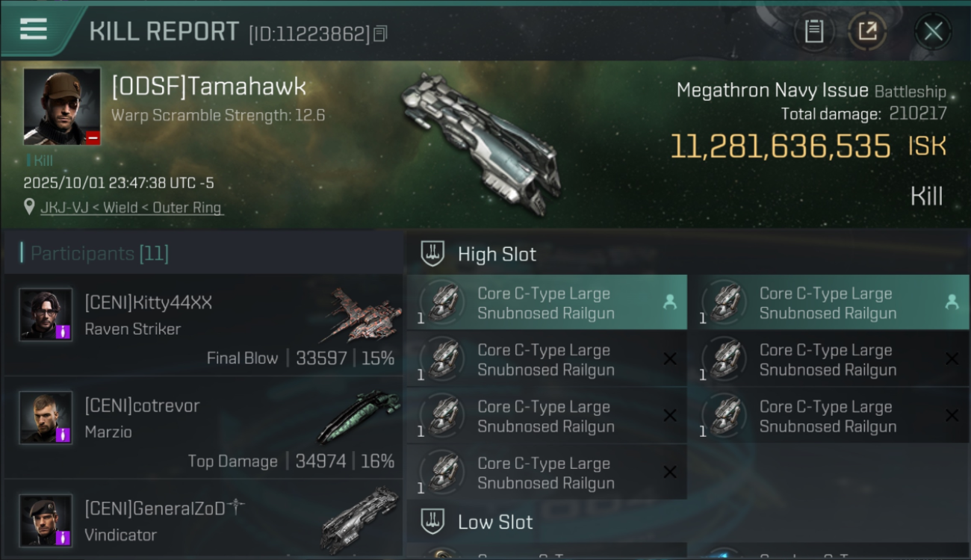This screenshot has height=560, width=971.
Task: Open the hamburger menu at top left
Action: click(34, 30)
